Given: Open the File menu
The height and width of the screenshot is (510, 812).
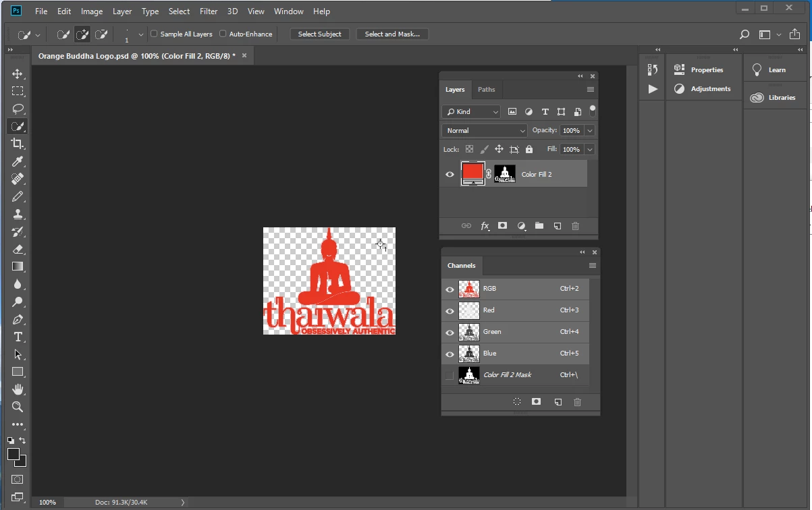Looking at the screenshot, I should tap(41, 11).
